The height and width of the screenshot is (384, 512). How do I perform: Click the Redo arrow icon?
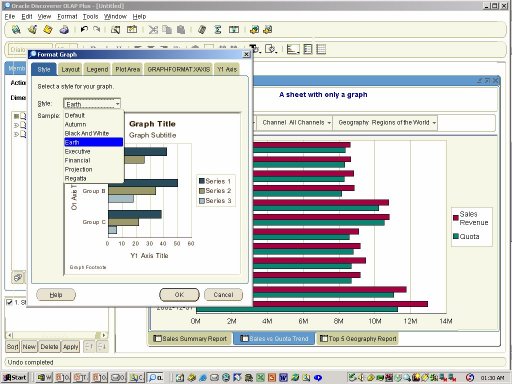pyautogui.click(x=97, y=30)
